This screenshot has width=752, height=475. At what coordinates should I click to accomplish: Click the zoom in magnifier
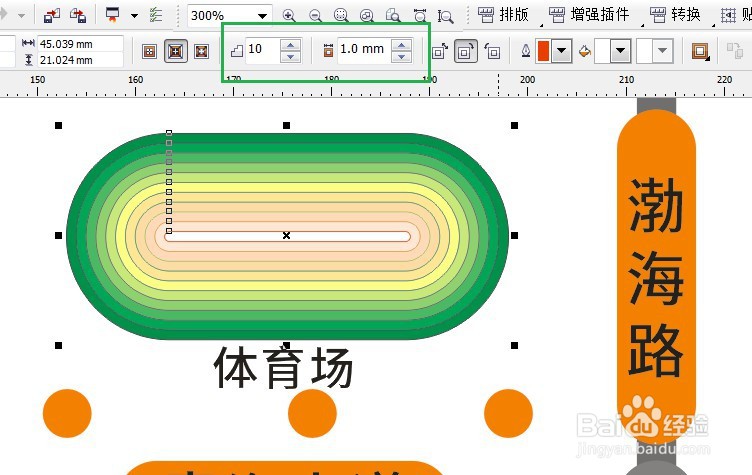coord(289,15)
